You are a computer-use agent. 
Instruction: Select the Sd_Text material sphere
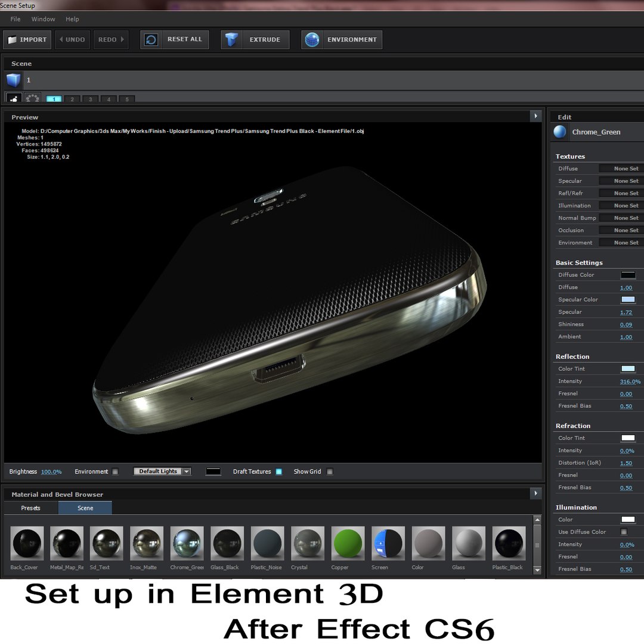click(106, 543)
